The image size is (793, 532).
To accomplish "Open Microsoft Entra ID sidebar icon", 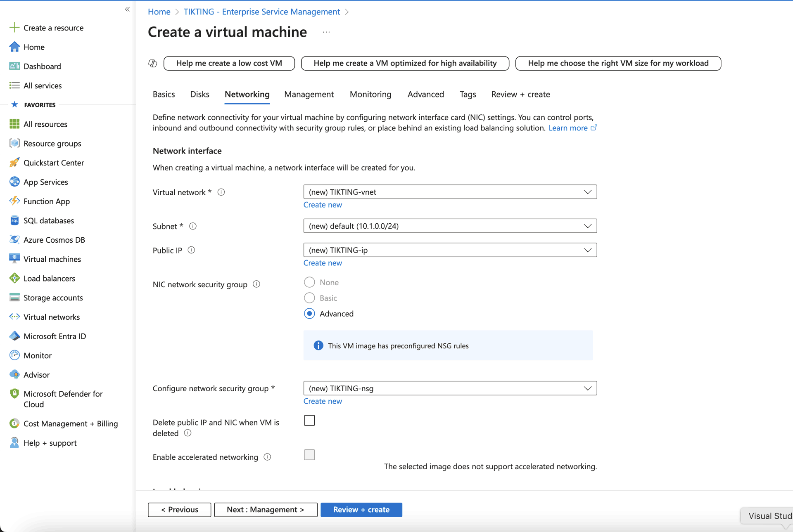I will click(x=14, y=336).
